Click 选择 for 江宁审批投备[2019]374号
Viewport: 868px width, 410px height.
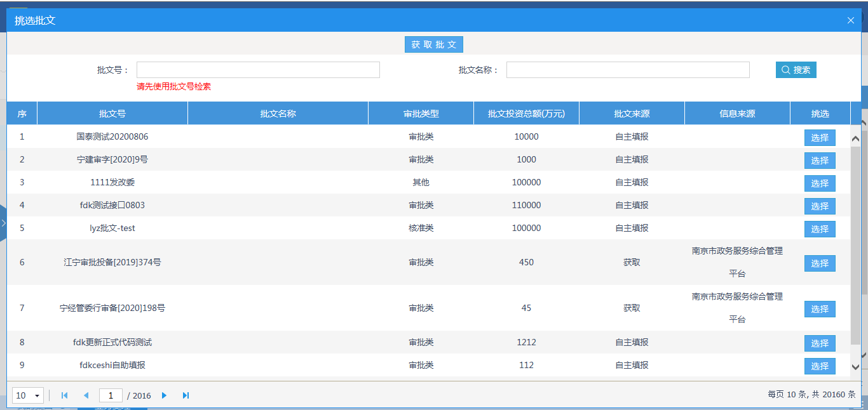(x=820, y=263)
